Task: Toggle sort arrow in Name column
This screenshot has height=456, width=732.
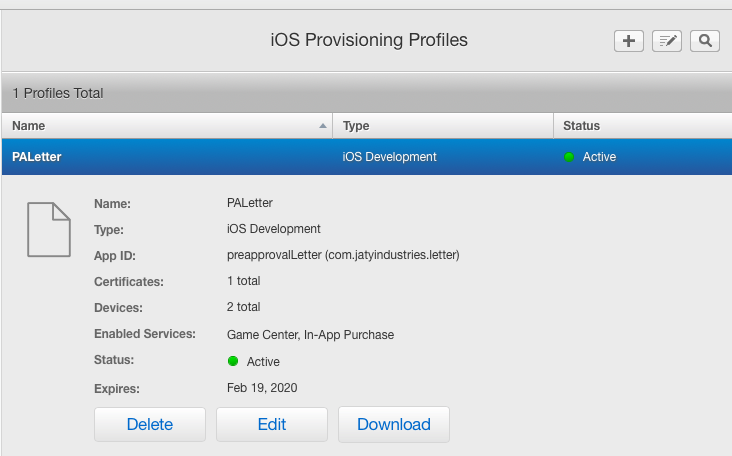Action: click(x=322, y=126)
